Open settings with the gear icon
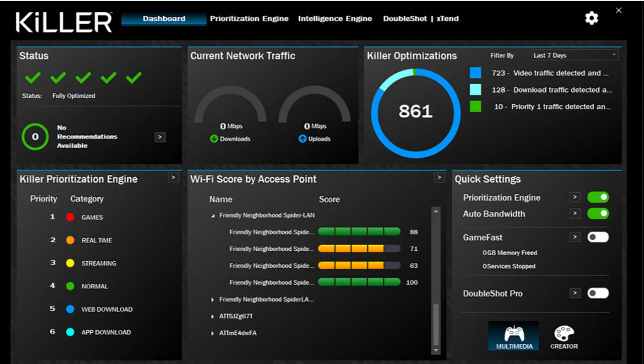This screenshot has width=644, height=364. coord(591,18)
